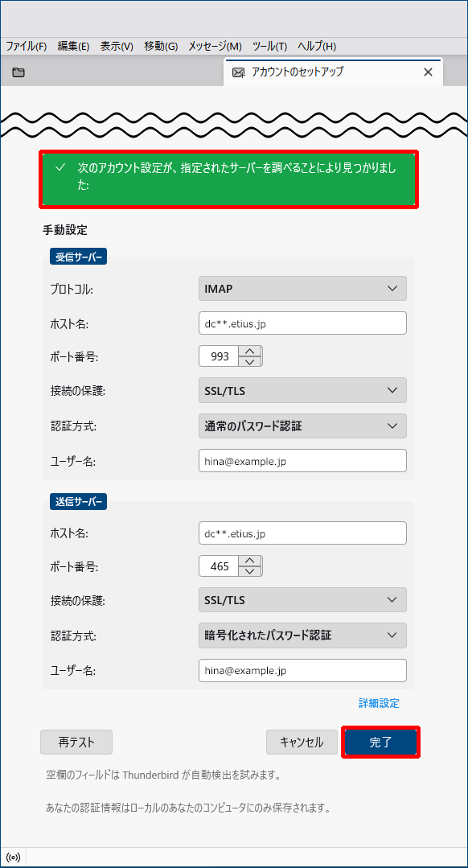Increase the outgoing port number 465
Viewport: 468px width, 868px height.
pos(251,561)
